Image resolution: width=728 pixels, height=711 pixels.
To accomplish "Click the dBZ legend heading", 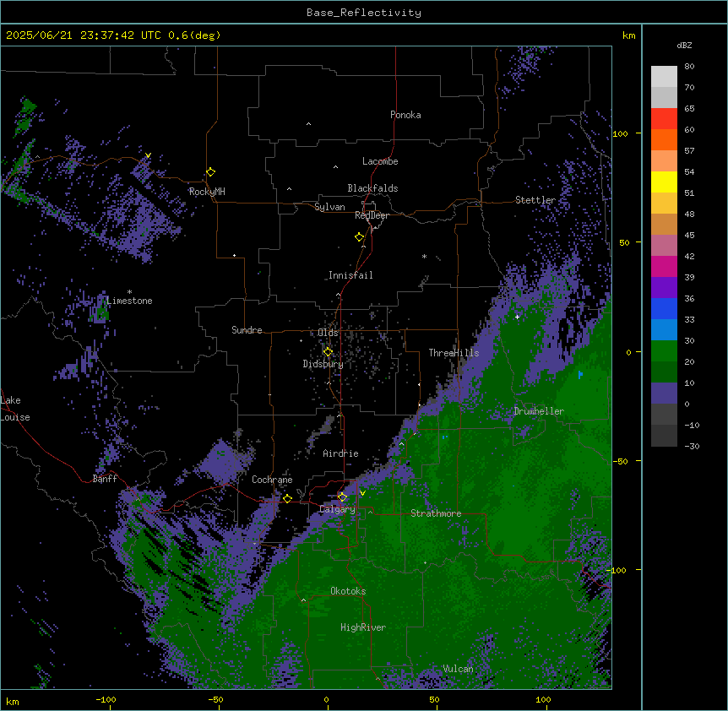I will 684,45.
